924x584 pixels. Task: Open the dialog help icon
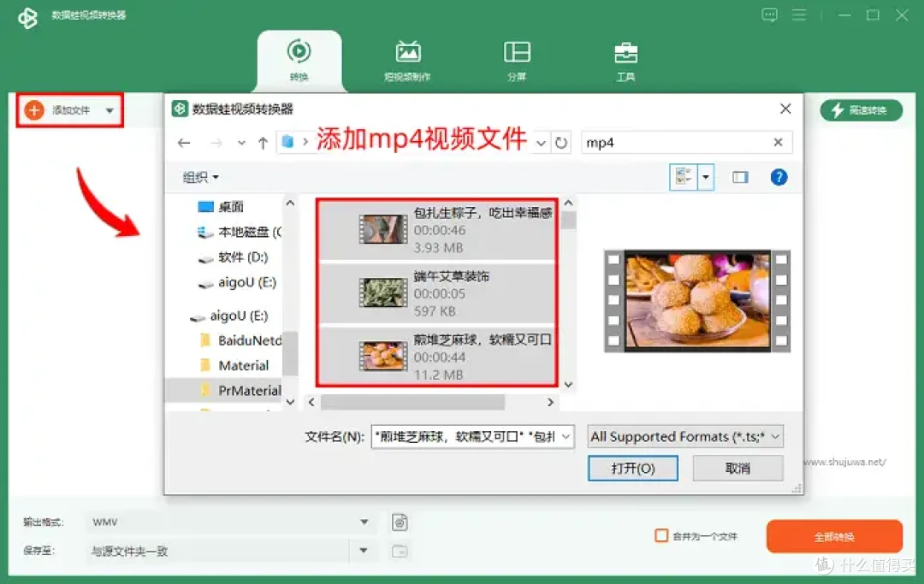tap(779, 177)
